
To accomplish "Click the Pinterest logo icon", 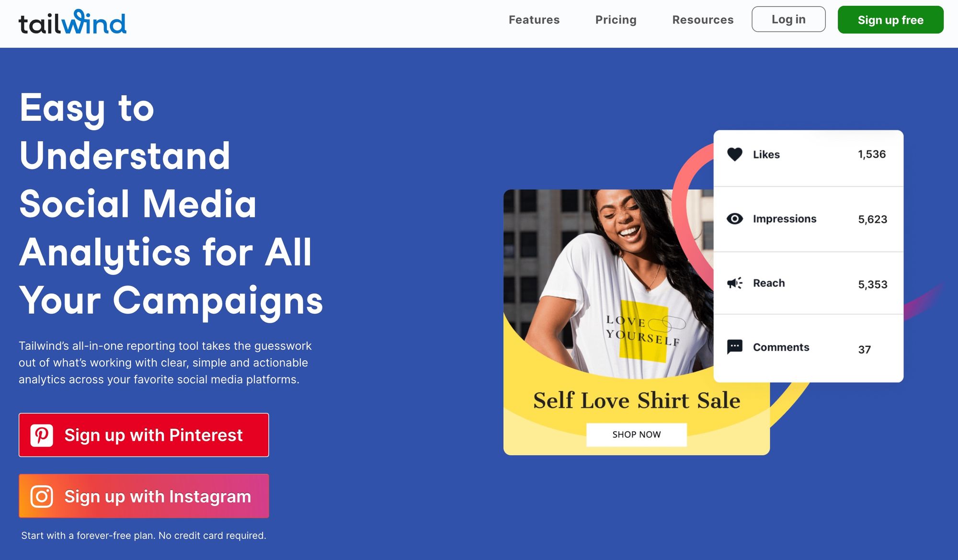I will (x=43, y=434).
